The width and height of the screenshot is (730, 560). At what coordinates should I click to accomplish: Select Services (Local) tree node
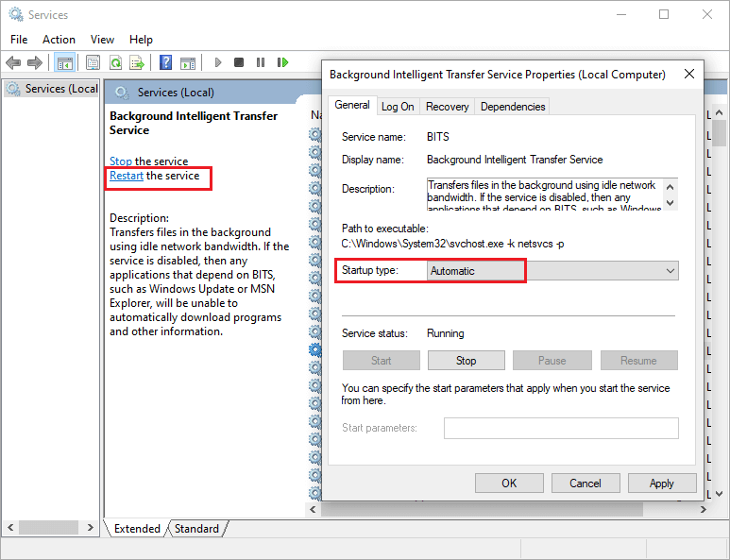[x=53, y=89]
